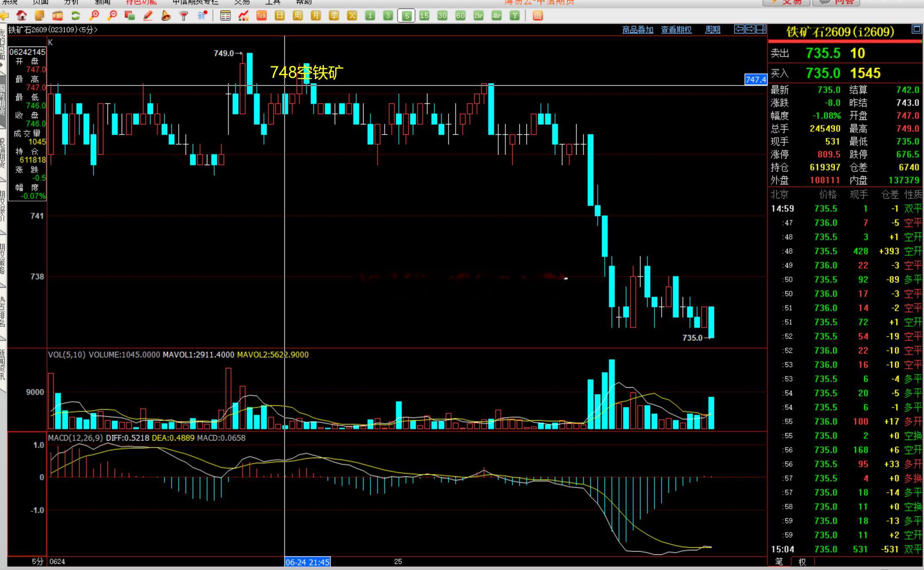Click the 747.4 price marker label
924x570 pixels.
tap(756, 80)
